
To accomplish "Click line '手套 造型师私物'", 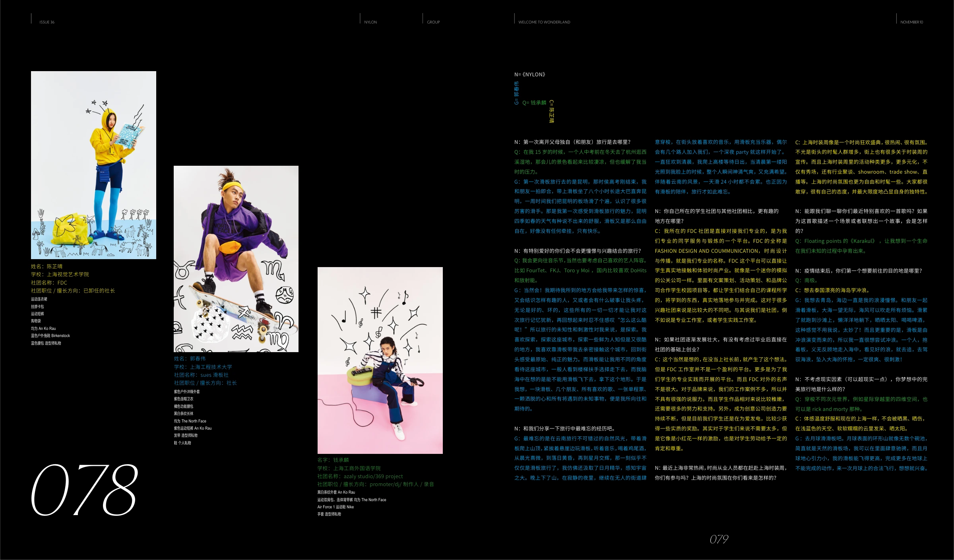I will (x=329, y=514).
